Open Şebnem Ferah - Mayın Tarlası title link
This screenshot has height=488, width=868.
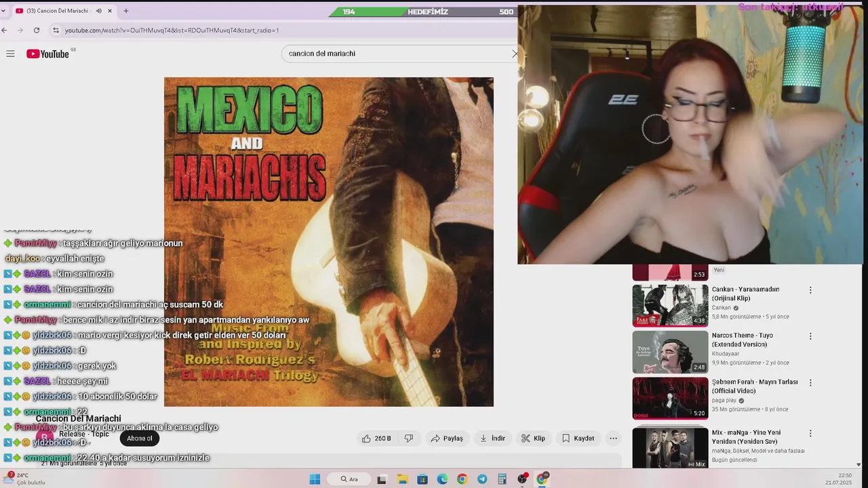pos(755,386)
